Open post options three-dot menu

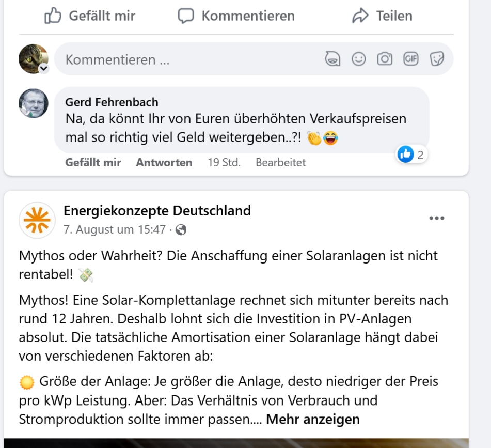436,218
